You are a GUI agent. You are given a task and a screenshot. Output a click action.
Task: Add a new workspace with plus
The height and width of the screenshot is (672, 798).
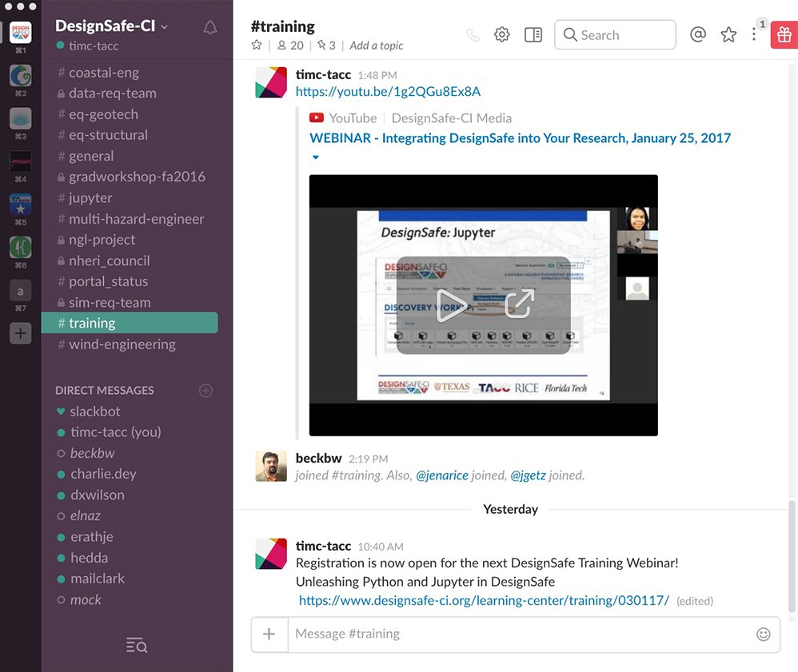(x=20, y=334)
